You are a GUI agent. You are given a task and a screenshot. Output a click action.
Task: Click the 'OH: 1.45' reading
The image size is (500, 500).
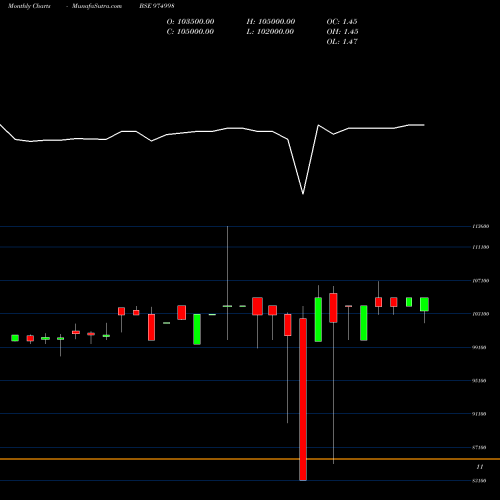(x=342, y=32)
